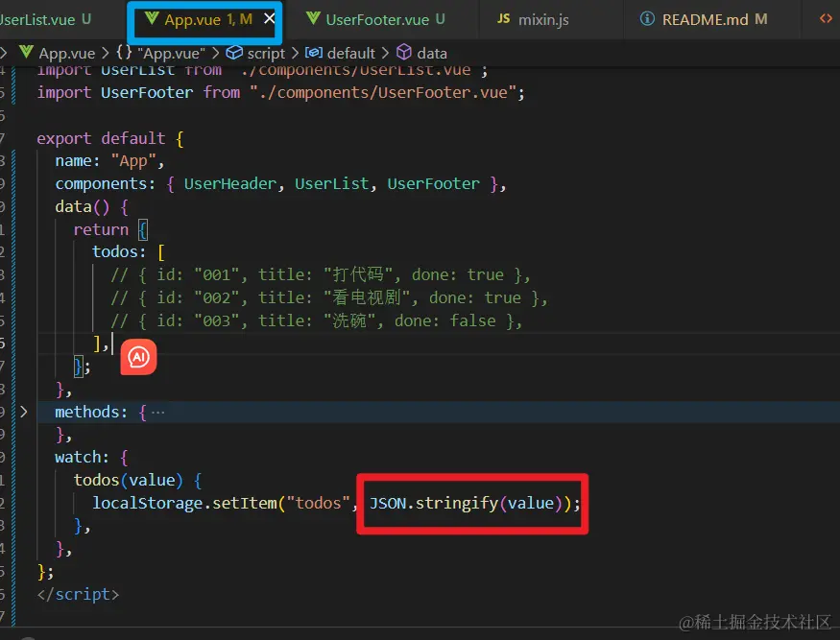
Task: Click the text "localStorage.setItem"
Action: pyautogui.click(x=184, y=504)
